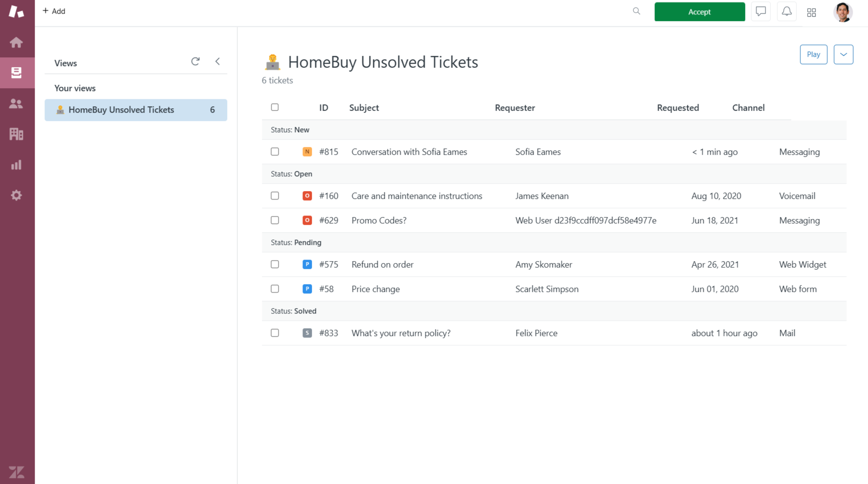
Task: Click the 6 tickets count text
Action: click(277, 80)
